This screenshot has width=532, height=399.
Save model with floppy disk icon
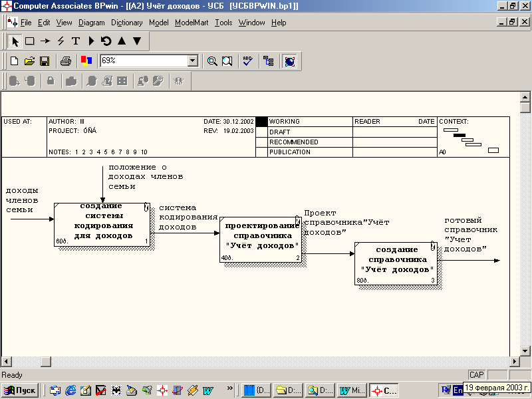click(x=45, y=61)
